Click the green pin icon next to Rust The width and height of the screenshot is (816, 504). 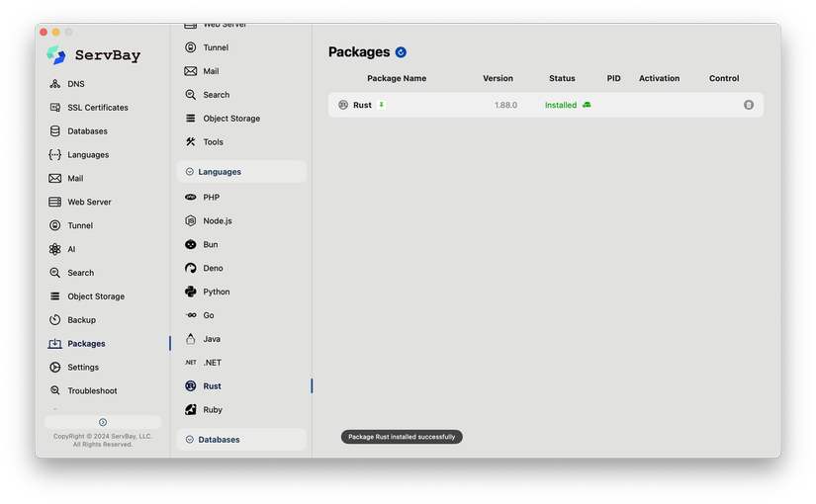coord(381,105)
